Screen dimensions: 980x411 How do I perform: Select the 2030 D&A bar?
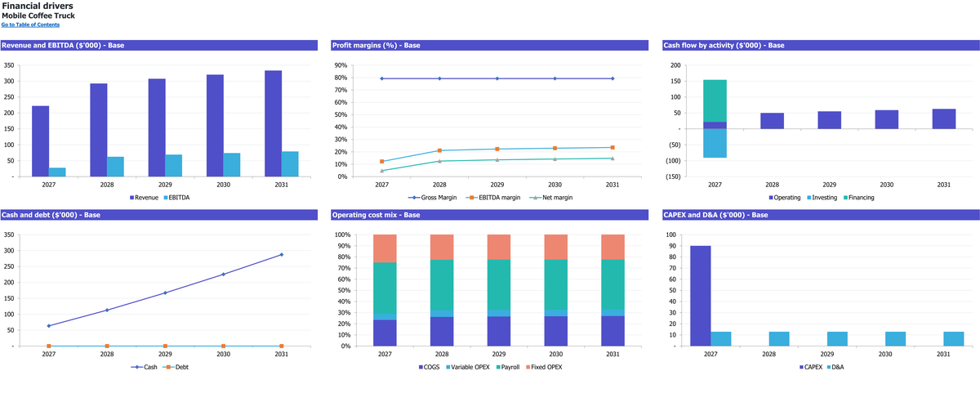896,339
